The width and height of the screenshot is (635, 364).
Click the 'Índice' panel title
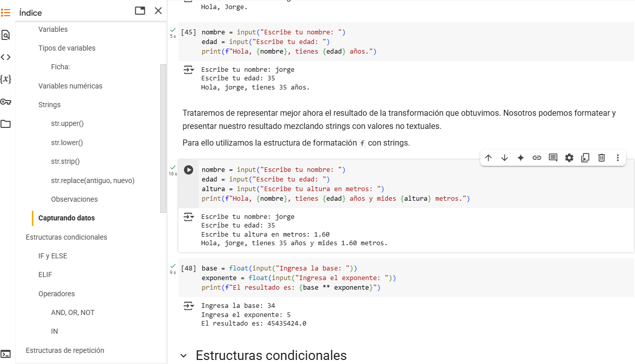coord(30,13)
